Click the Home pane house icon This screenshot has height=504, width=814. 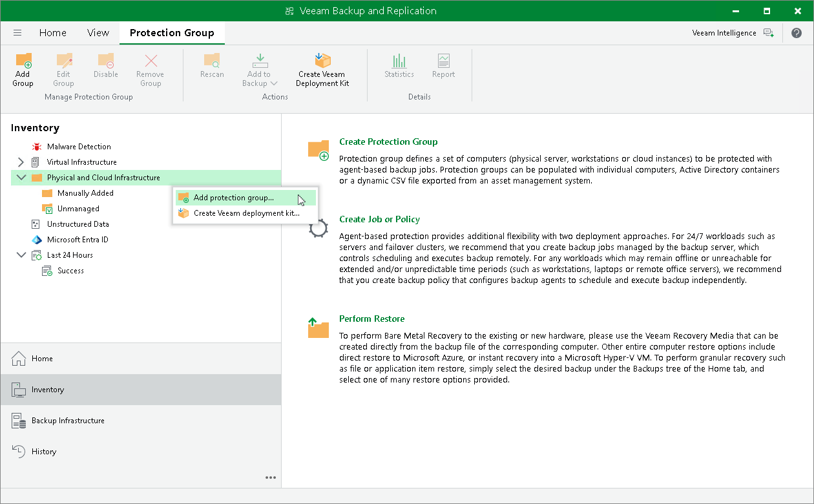(x=19, y=359)
